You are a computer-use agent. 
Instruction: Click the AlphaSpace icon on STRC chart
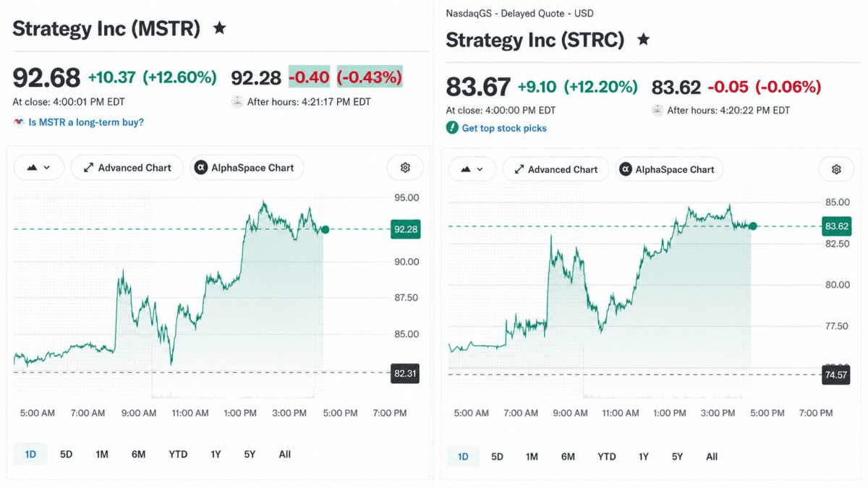[x=626, y=170]
